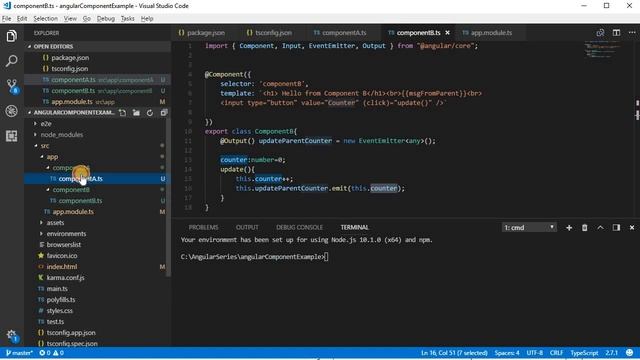This screenshot has height=360, width=640.
Task: Open editor more actions ellipsis
Action: 632,33
